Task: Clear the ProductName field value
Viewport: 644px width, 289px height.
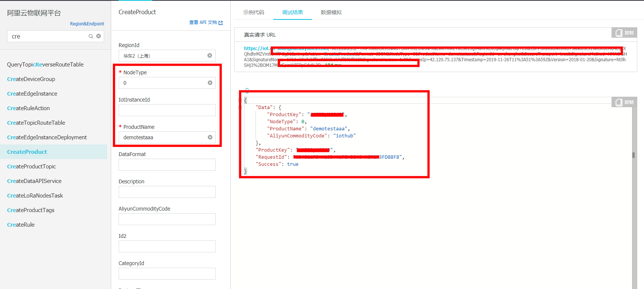Action: point(210,137)
